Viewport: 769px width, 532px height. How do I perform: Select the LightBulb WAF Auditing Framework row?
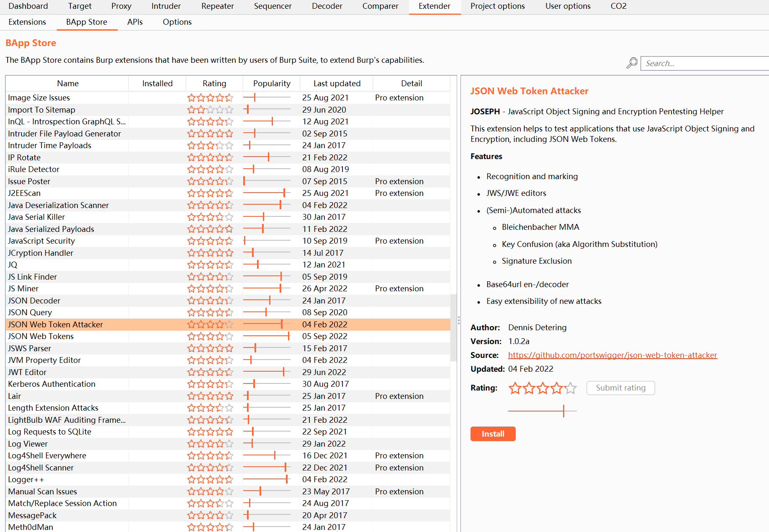tap(228, 420)
